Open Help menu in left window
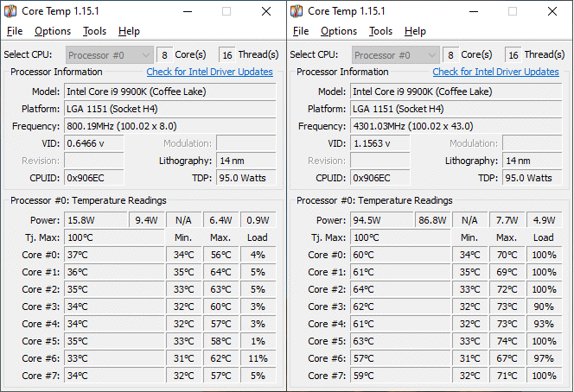The width and height of the screenshot is (574, 392). 129,31
